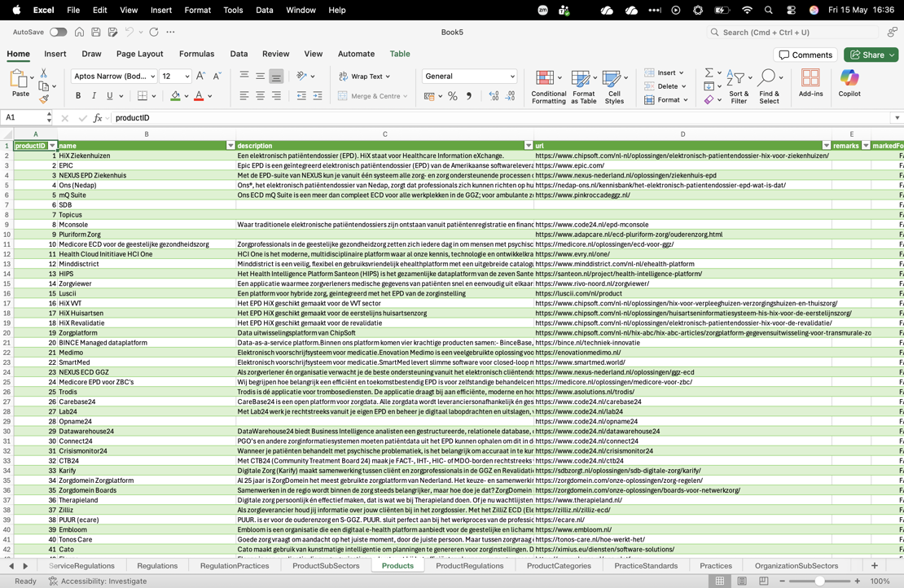
Task: Toggle the AutoSave switch
Action: [x=58, y=33]
